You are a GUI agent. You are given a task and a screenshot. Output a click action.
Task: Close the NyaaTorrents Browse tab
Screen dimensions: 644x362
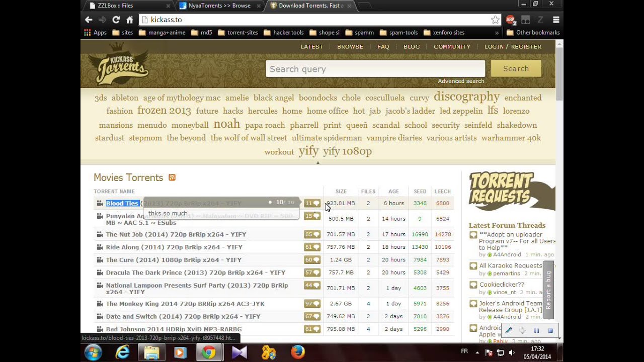259,6
